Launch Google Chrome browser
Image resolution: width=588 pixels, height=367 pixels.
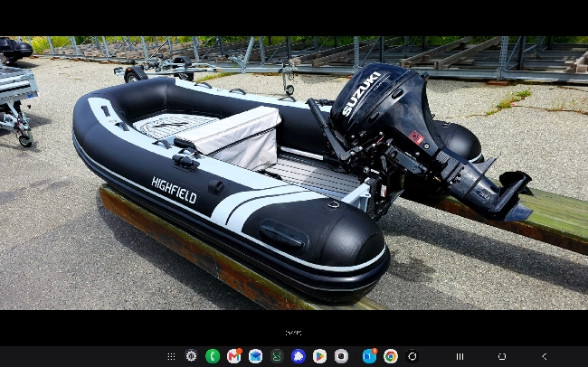point(391,356)
